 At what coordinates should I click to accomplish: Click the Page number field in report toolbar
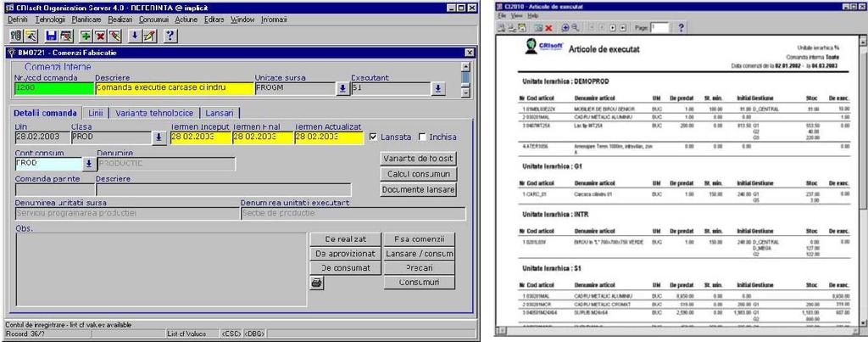click(659, 27)
